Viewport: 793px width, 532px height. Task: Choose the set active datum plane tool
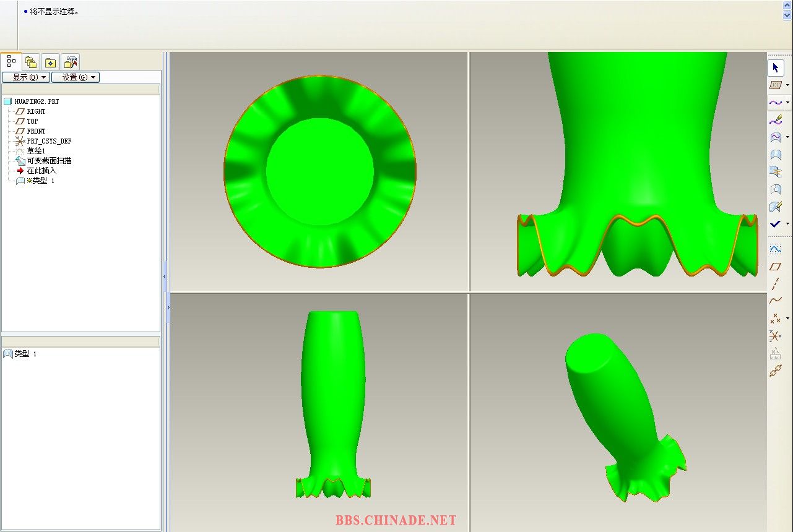(x=775, y=85)
